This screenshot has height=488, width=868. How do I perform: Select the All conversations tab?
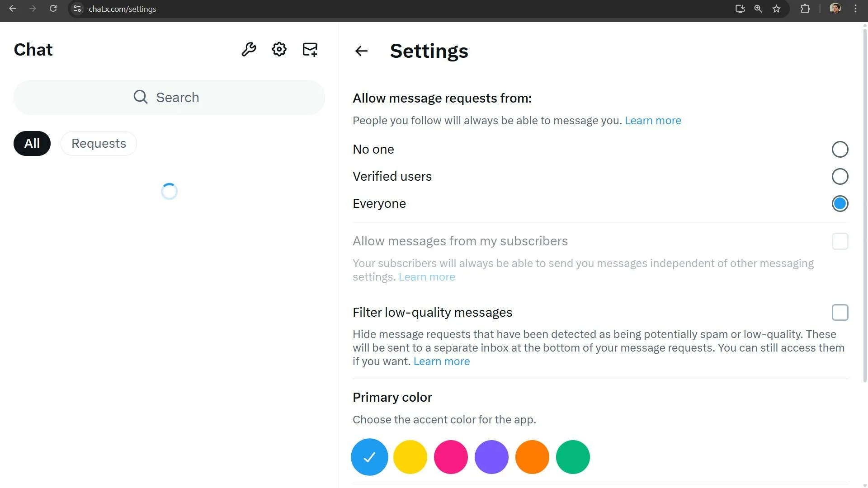pyautogui.click(x=32, y=143)
